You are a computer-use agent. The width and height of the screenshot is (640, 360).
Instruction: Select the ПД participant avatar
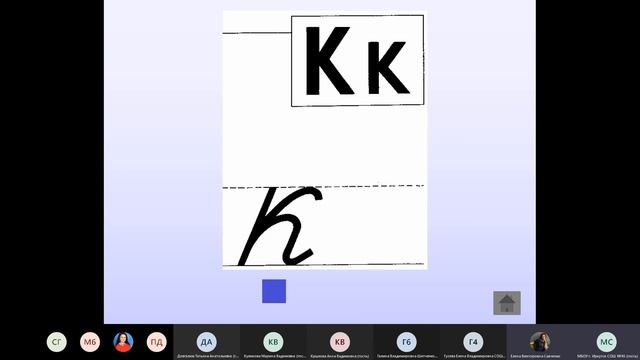tap(157, 342)
